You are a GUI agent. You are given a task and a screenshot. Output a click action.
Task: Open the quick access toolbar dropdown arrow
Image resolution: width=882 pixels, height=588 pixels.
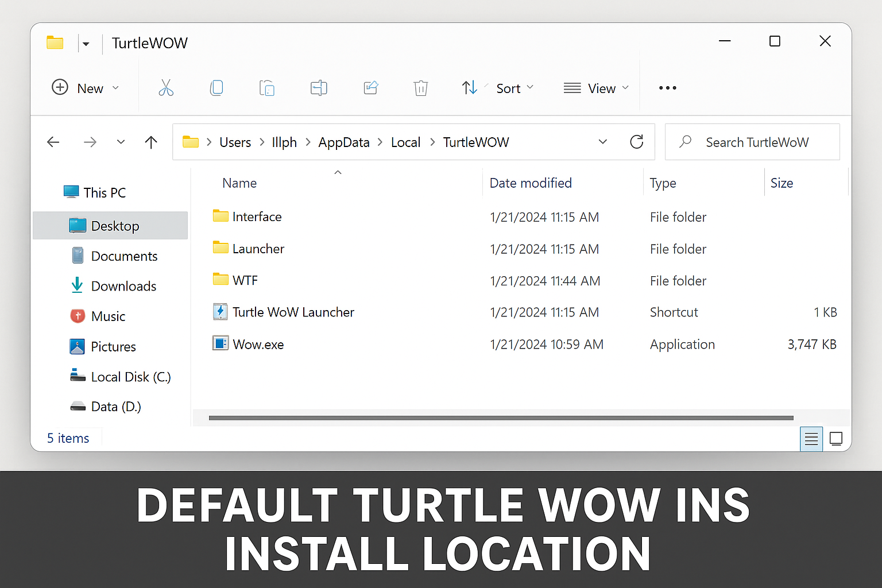pos(86,44)
